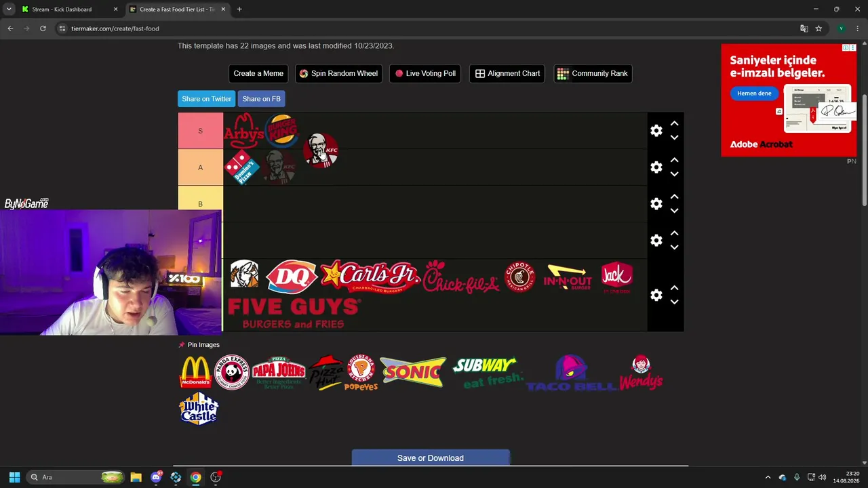Pick the Little Caesars logo
Screen dimensions: 868x488
tap(244, 275)
